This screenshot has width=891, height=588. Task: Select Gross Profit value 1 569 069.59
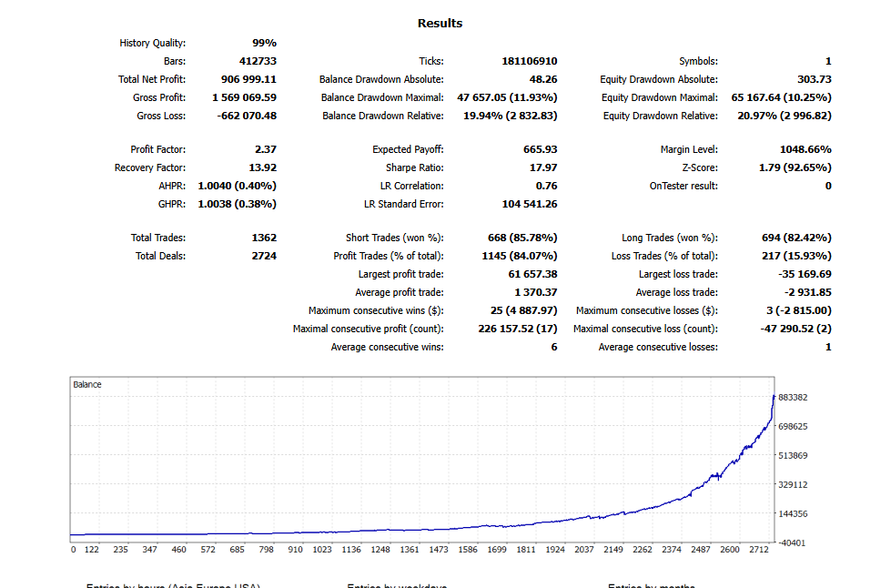coord(244,97)
